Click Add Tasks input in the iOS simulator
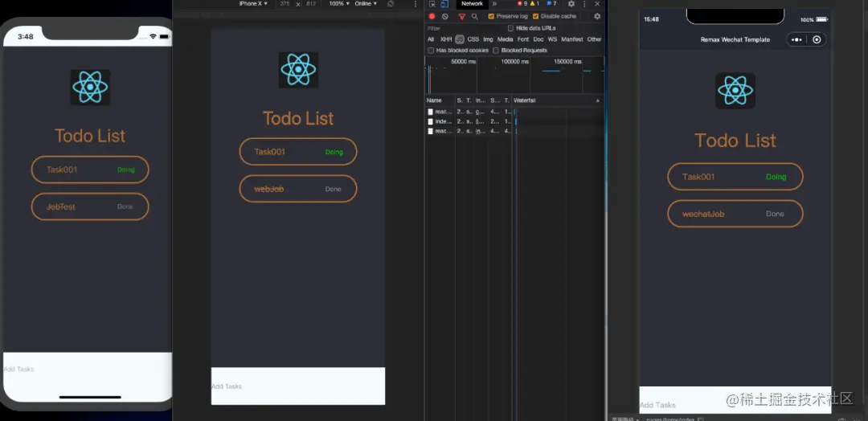The width and height of the screenshot is (868, 421). [x=88, y=369]
